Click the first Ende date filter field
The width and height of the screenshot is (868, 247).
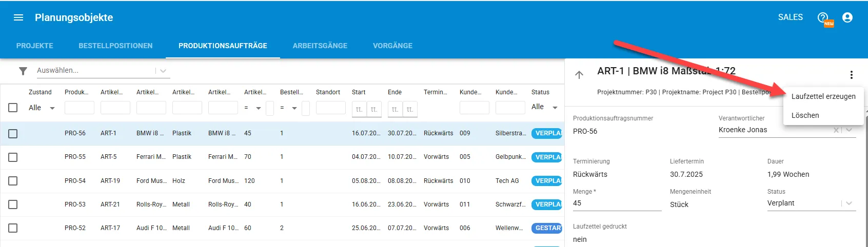pos(395,109)
